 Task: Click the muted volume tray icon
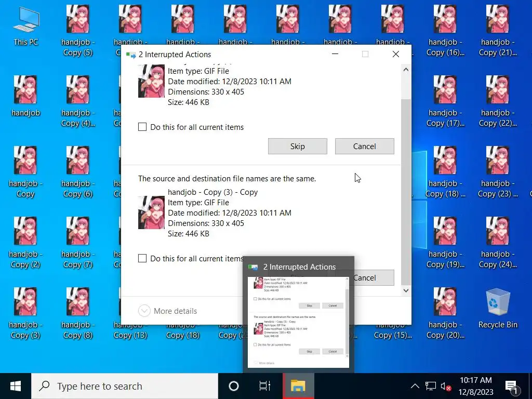click(x=446, y=386)
